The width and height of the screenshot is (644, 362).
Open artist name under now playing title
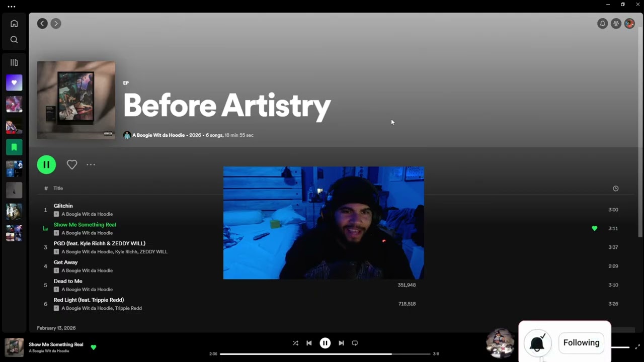(49, 351)
